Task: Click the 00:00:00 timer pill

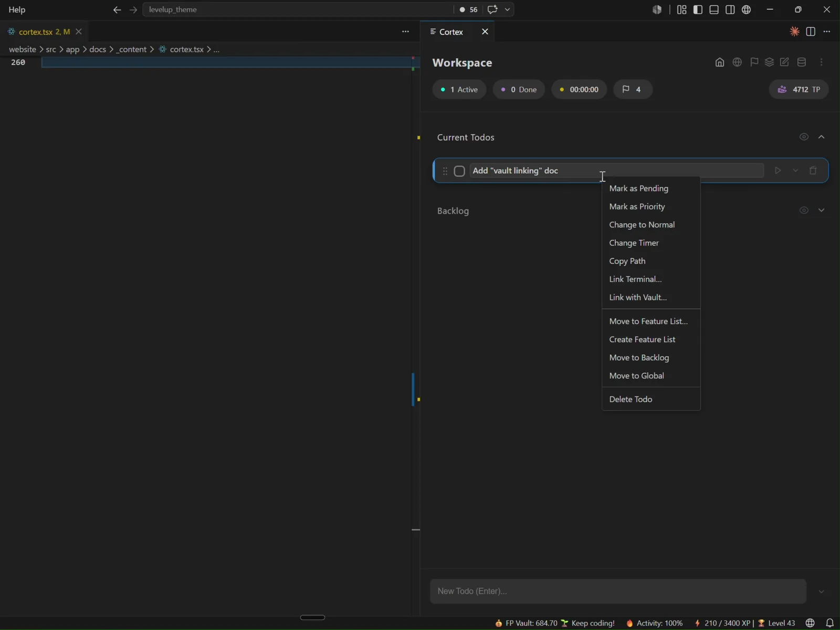Action: click(x=579, y=90)
